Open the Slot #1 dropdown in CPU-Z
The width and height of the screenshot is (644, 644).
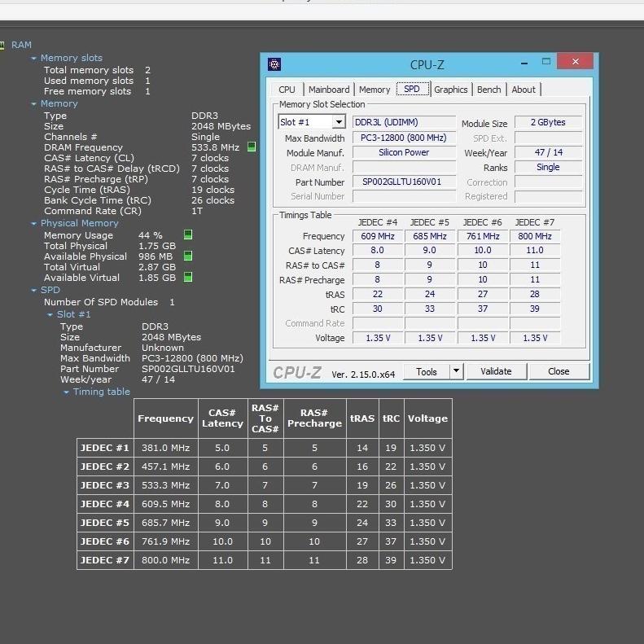coord(339,122)
